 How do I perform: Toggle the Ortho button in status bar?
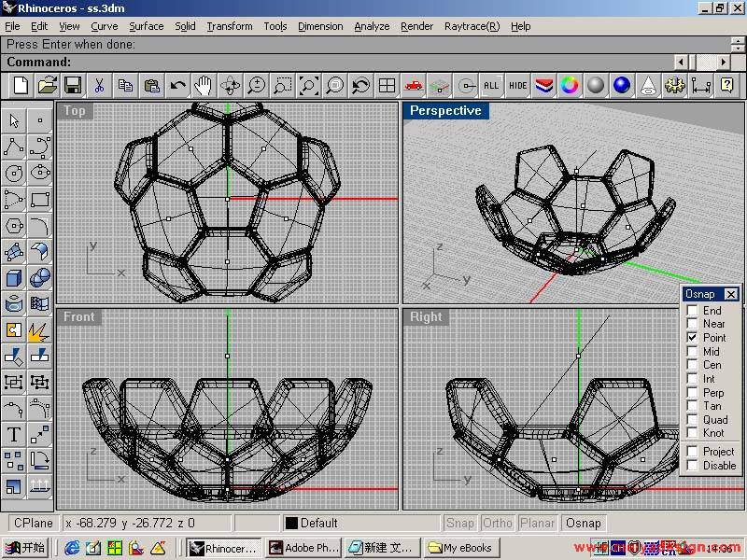click(498, 524)
